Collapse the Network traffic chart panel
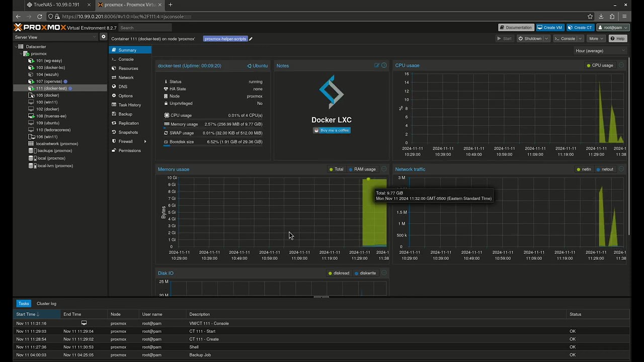This screenshot has width=644, height=362. 621,169
